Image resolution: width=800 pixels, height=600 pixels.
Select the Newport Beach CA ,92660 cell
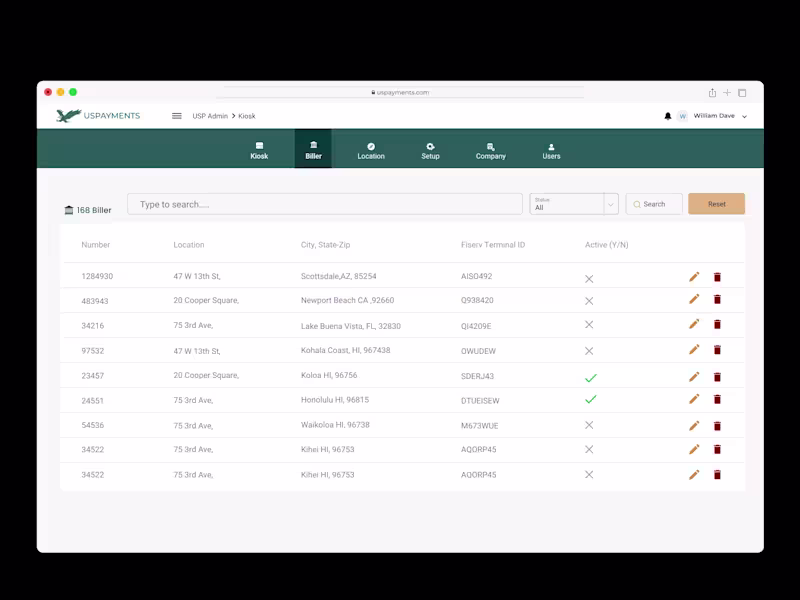point(347,300)
